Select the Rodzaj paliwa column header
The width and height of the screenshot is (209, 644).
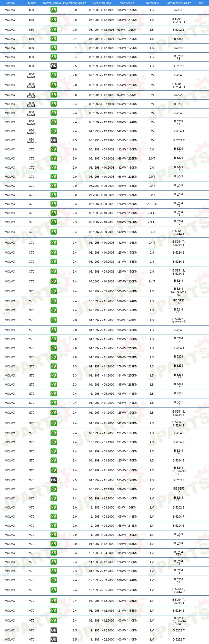[x=52, y=3]
